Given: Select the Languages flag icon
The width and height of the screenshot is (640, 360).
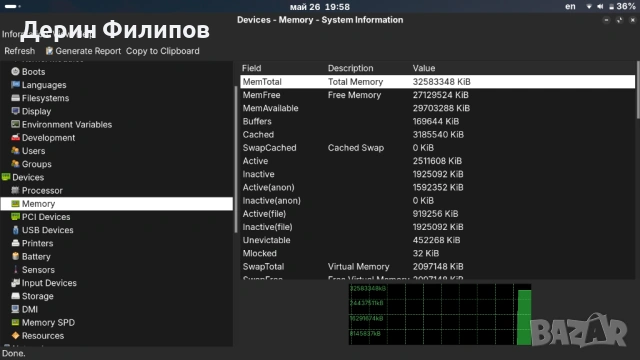Looking at the screenshot, I should coord(16,85).
